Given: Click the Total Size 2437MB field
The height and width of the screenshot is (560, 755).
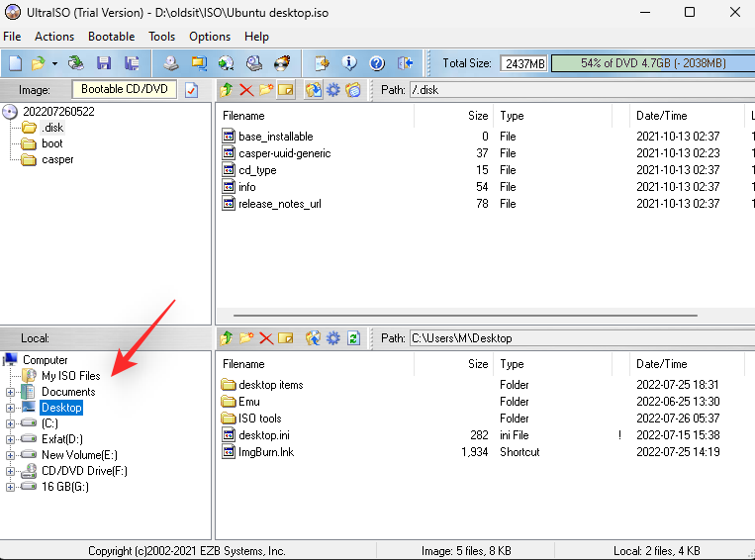Looking at the screenshot, I should [x=523, y=63].
